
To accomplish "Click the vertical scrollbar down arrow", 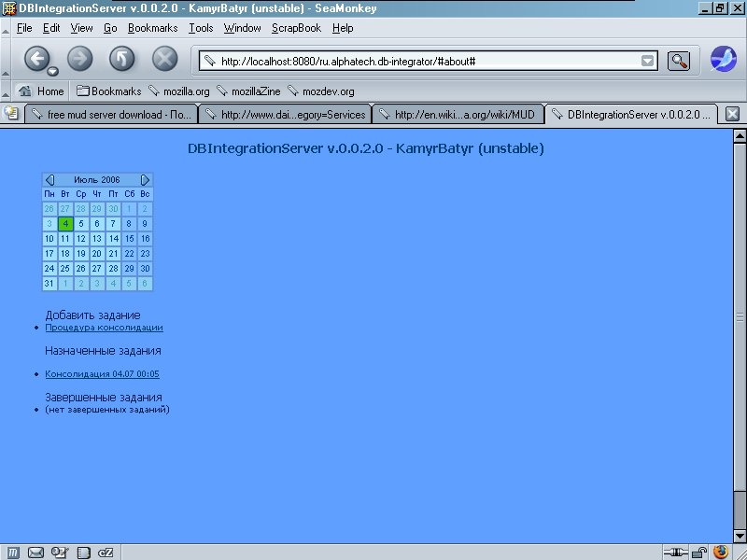I will coord(740,536).
